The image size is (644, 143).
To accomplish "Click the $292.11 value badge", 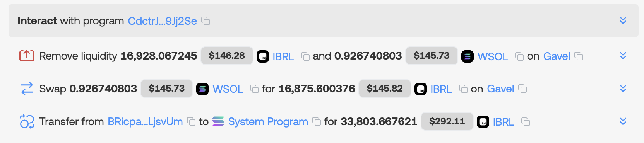I will pos(447,121).
